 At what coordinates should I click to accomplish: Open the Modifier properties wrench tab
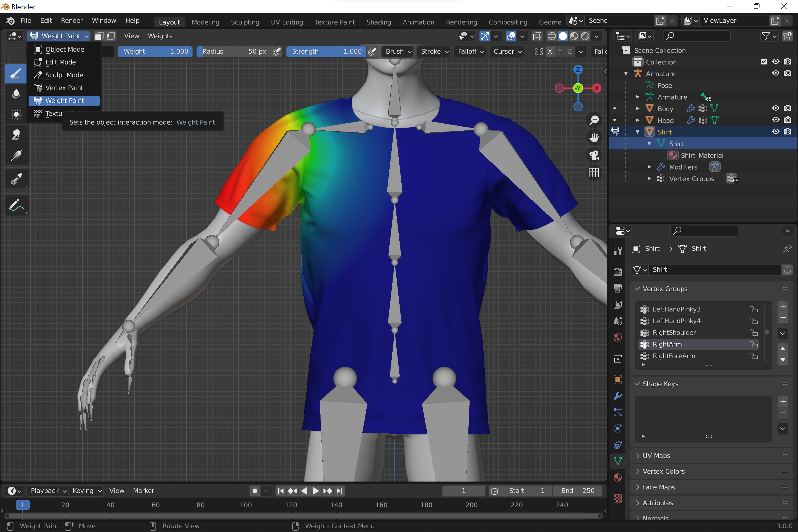(618, 395)
